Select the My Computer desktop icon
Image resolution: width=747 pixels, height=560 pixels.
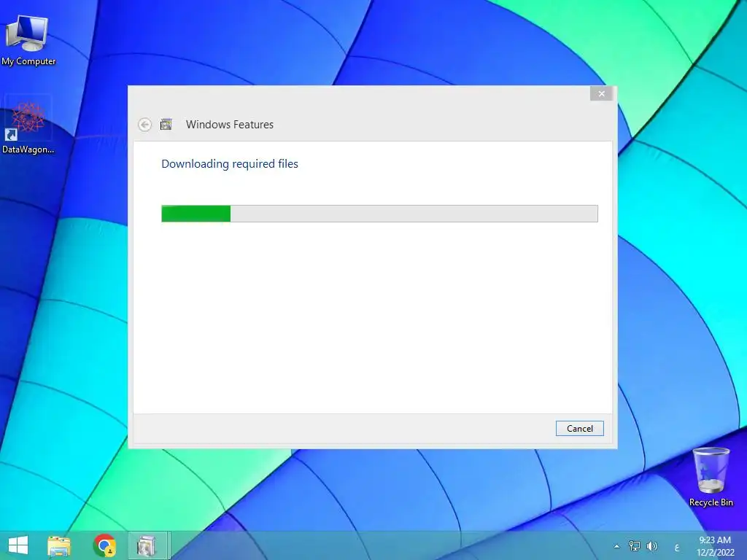28,41
